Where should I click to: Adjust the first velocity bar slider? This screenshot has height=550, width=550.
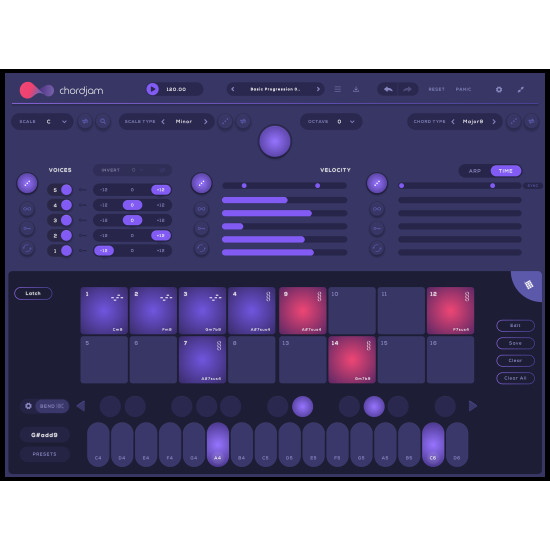click(284, 200)
